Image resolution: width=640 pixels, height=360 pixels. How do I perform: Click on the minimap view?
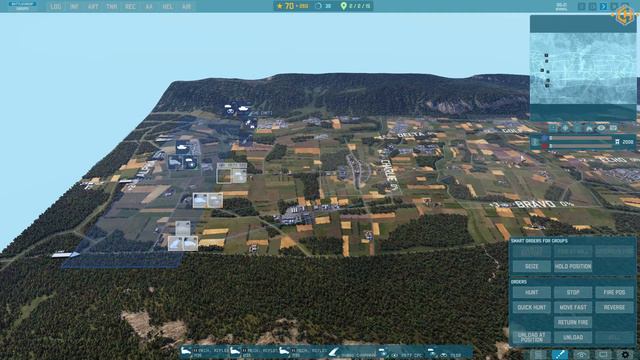[582, 69]
